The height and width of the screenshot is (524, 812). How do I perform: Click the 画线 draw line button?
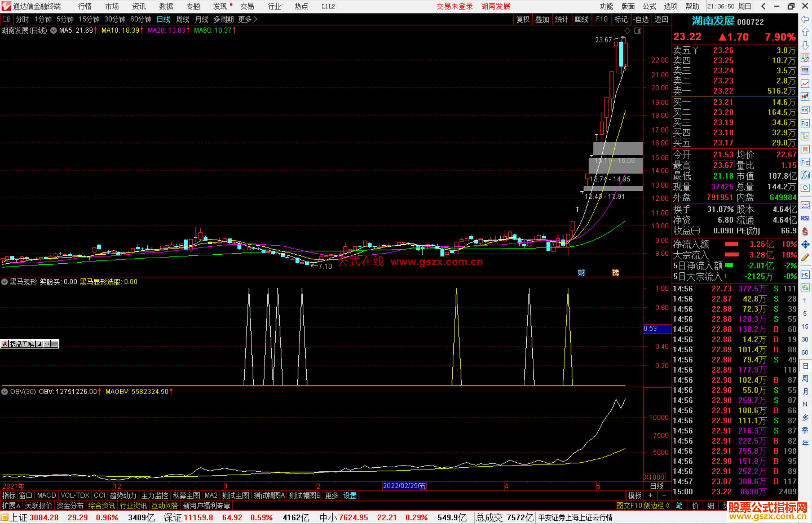tap(582, 19)
